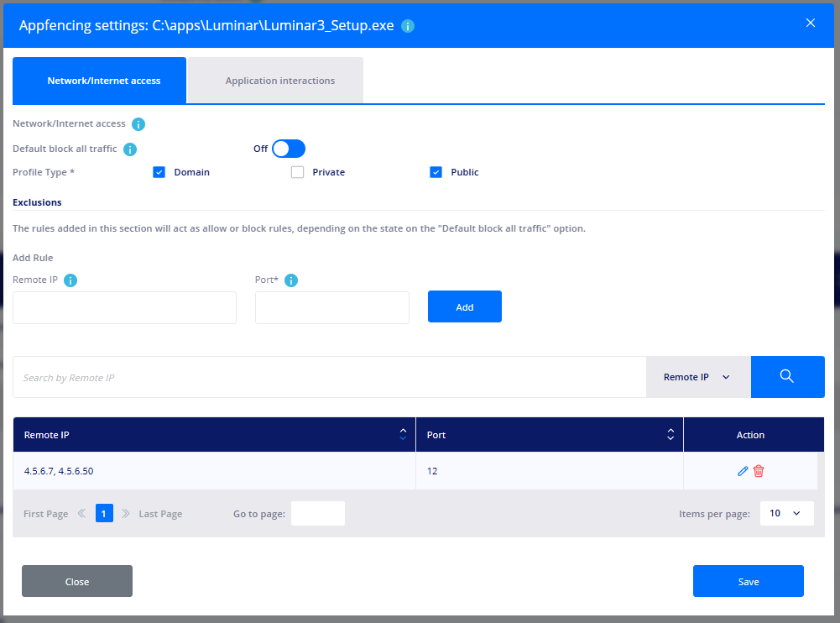This screenshot has width=840, height=623.
Task: Edit the 4.5.6.7 rule with pencil icon
Action: tap(743, 471)
